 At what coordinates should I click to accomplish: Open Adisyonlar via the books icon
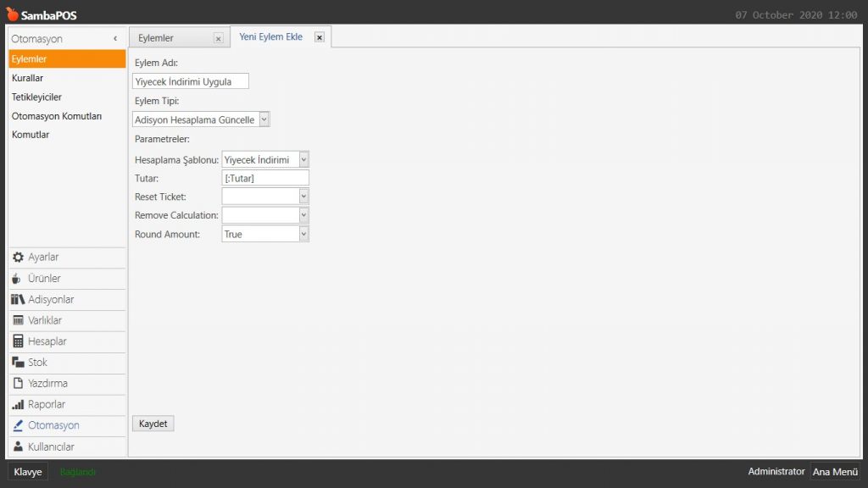point(18,300)
